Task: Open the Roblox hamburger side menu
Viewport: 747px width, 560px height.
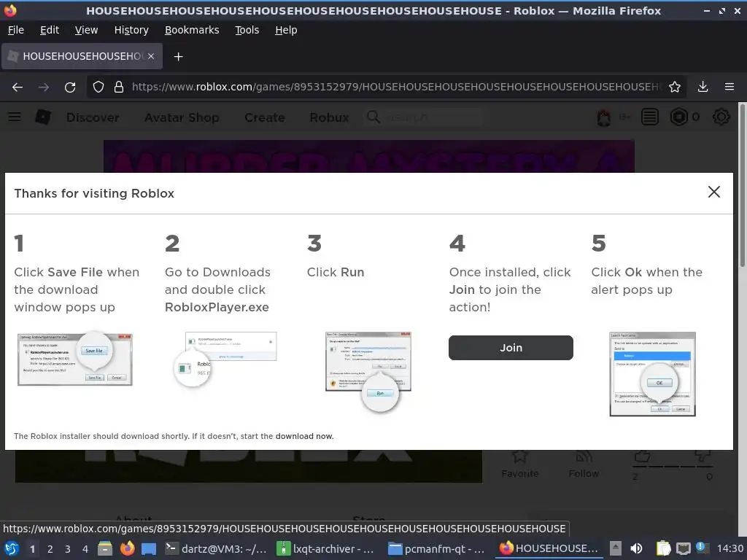Action: pyautogui.click(x=15, y=117)
